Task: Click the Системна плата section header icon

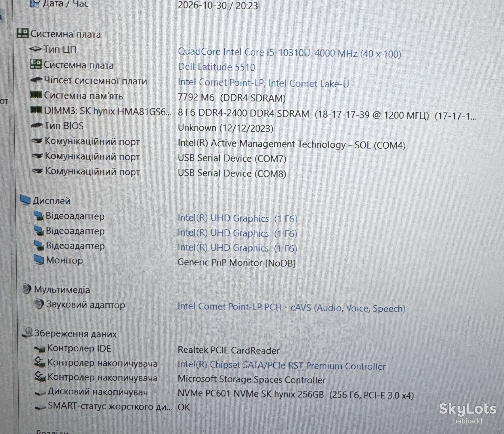Action: (x=23, y=33)
